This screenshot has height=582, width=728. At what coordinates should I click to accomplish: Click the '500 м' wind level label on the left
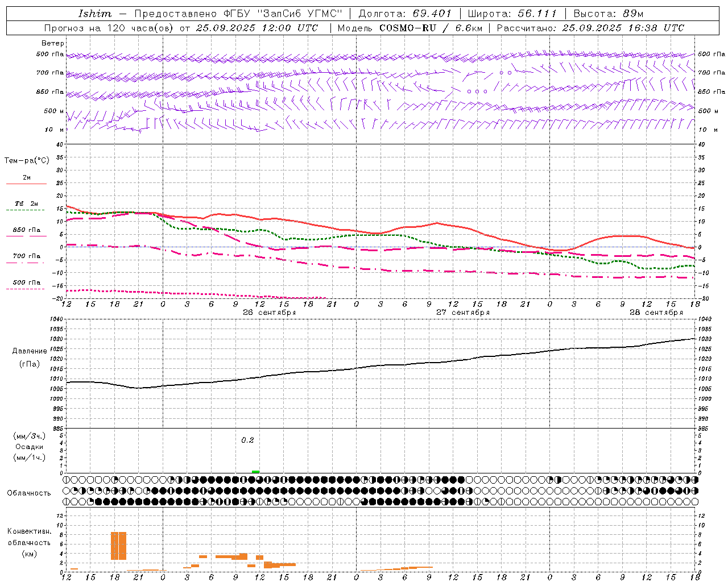tap(54, 111)
